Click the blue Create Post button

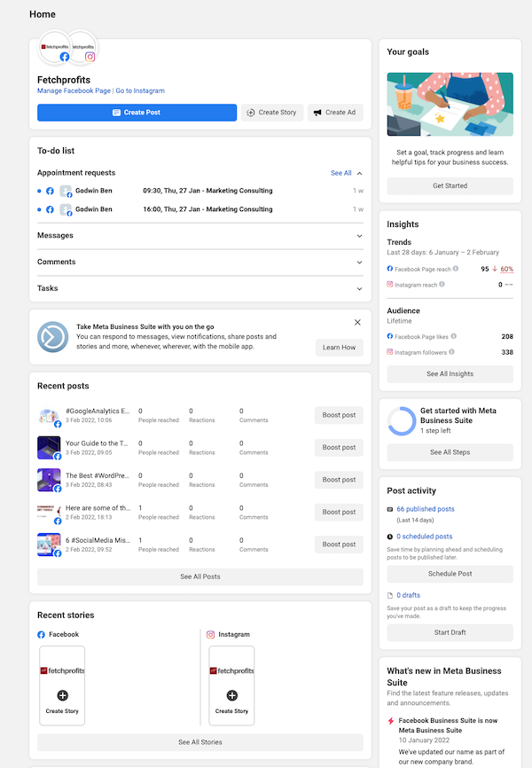coord(137,112)
